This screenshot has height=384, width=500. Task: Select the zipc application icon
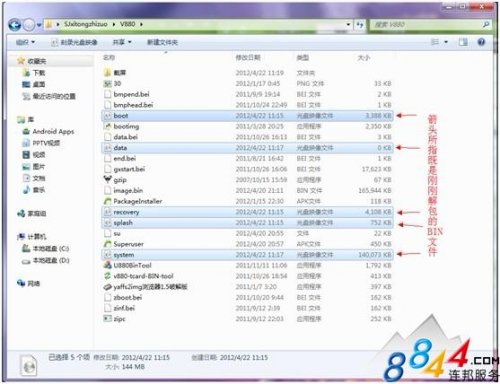coord(107,319)
